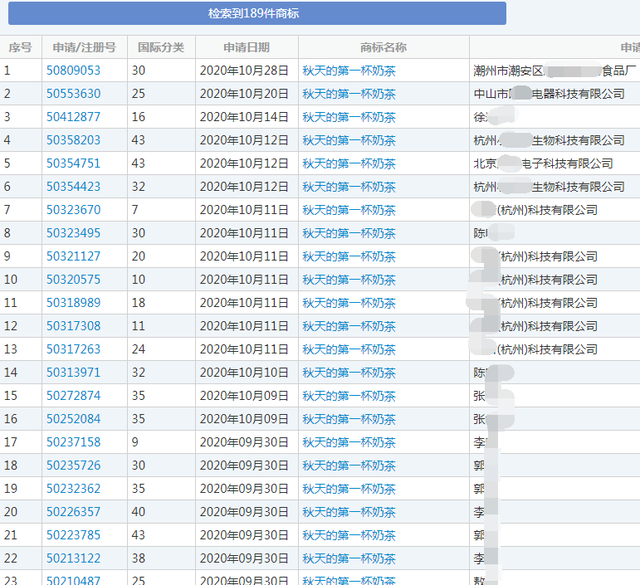This screenshot has width=640, height=585.
Task: Click the 申请/注册号 column header
Action: click(x=84, y=47)
